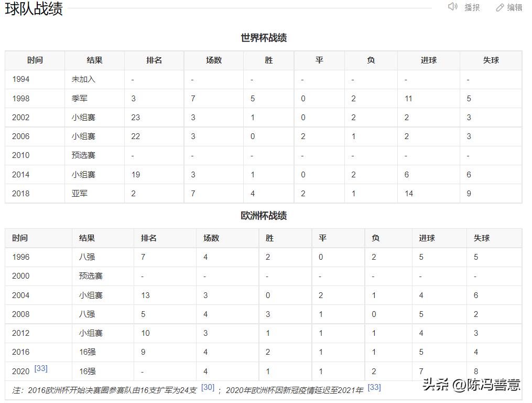Click the 时间 column header in World Cup table

35,60
